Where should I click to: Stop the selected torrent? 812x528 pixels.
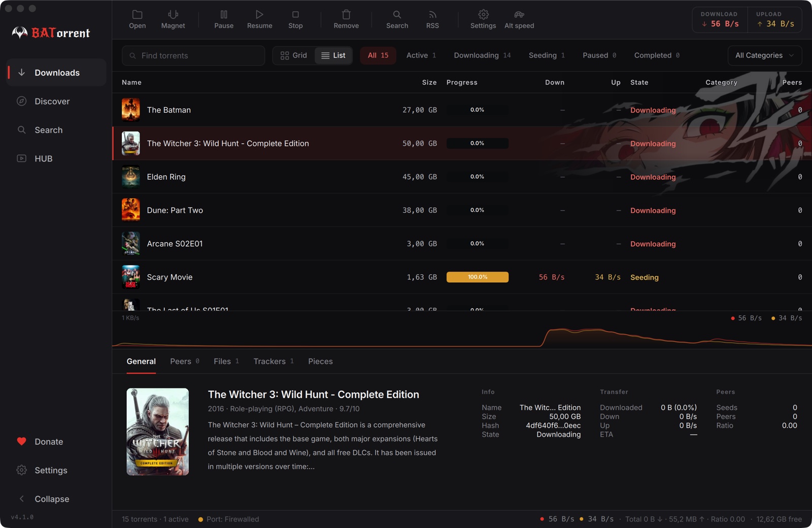295,19
